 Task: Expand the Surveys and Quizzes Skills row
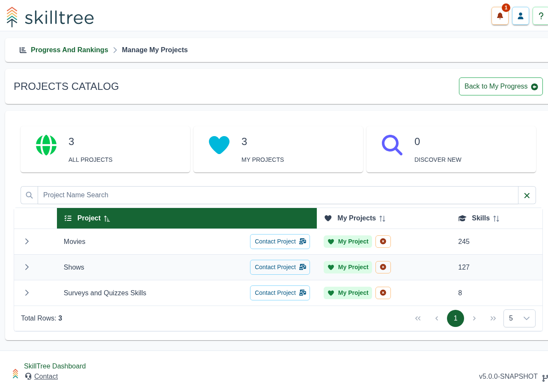[27, 293]
